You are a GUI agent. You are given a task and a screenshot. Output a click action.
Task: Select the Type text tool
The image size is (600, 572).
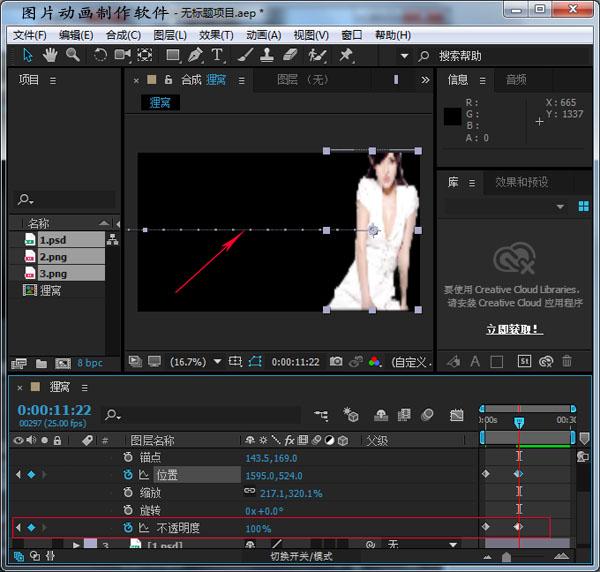[217, 55]
